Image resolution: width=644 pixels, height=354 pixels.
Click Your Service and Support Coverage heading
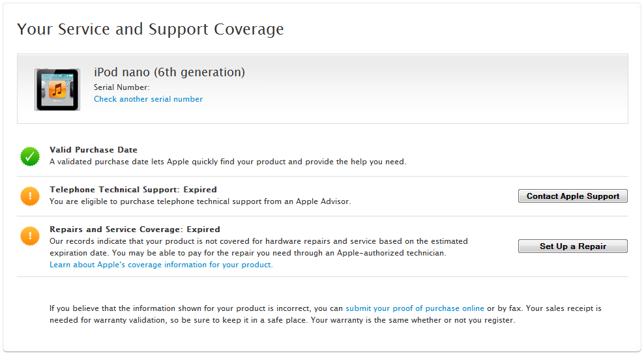pyautogui.click(x=151, y=29)
